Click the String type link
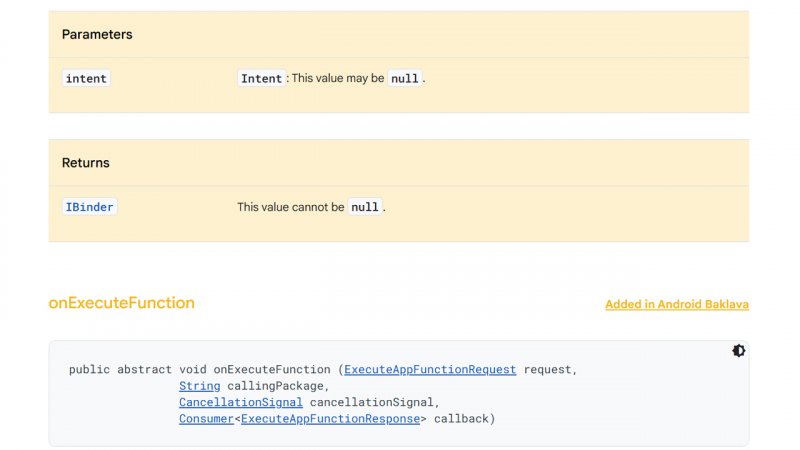The image size is (800, 450). (x=199, y=386)
